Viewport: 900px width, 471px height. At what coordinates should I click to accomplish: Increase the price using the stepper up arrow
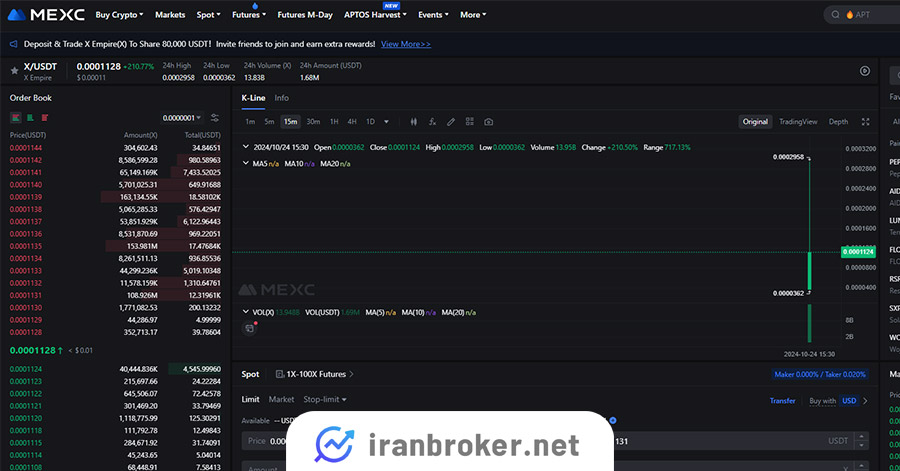pos(861,437)
